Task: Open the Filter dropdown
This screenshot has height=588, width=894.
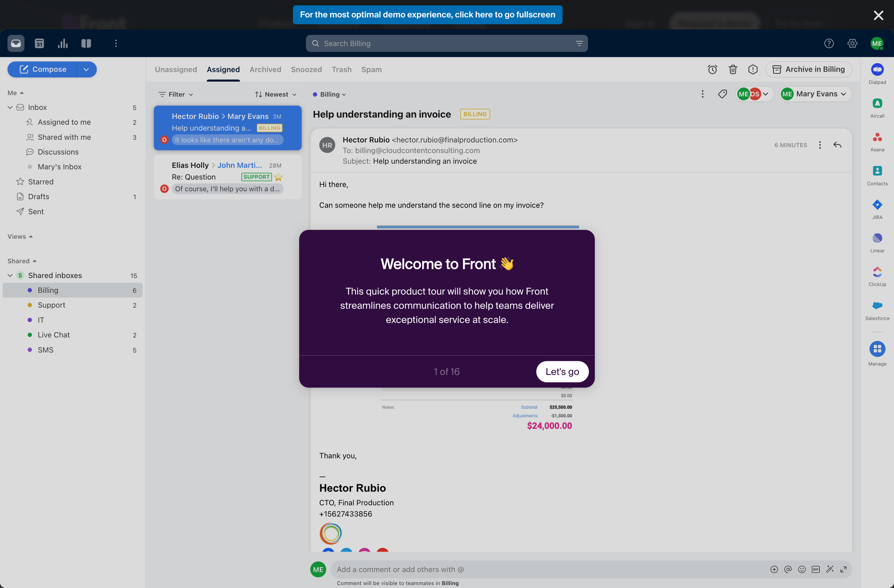Action: (176, 94)
